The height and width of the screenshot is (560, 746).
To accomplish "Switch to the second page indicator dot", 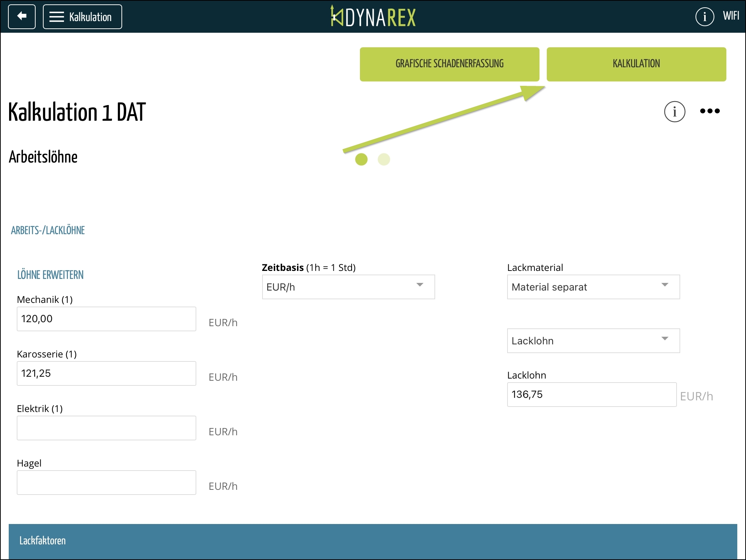I will (384, 159).
